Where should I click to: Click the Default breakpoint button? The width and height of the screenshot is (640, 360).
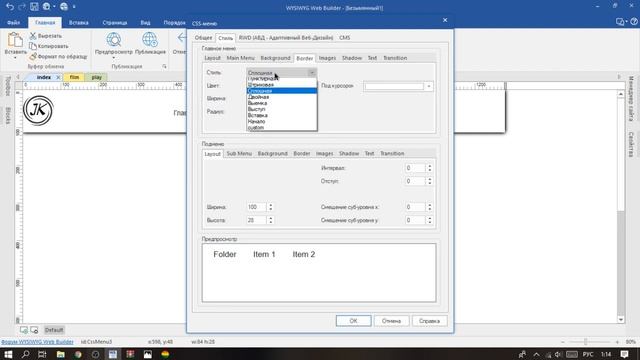click(54, 330)
